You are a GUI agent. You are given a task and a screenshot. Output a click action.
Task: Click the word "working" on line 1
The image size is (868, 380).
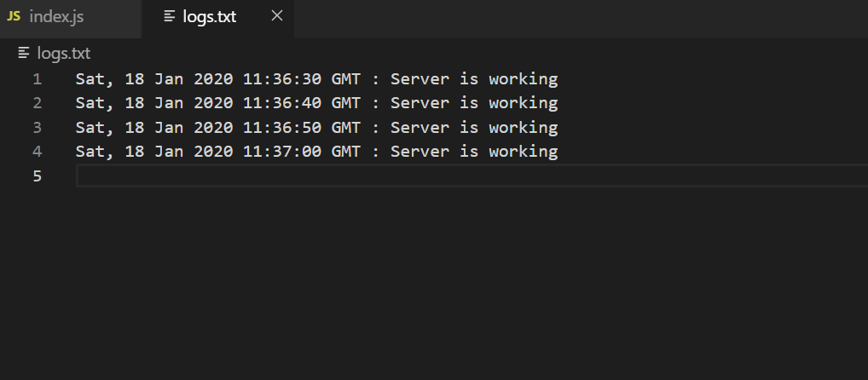click(x=524, y=80)
